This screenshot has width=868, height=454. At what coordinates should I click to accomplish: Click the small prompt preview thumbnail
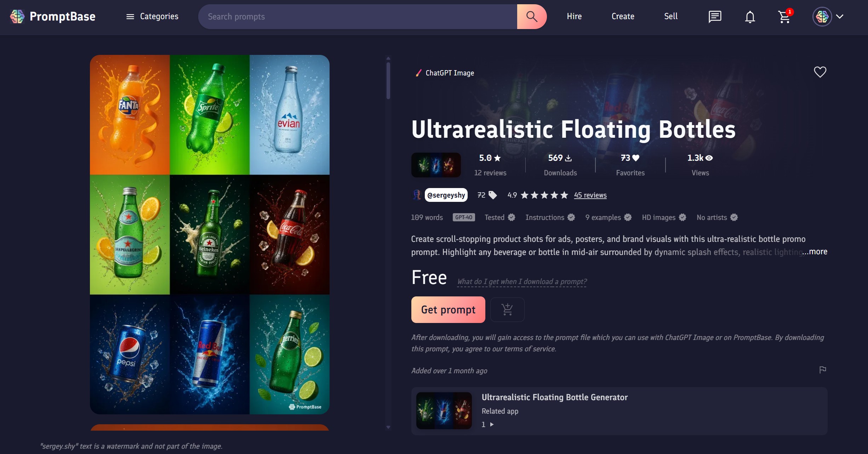click(436, 165)
